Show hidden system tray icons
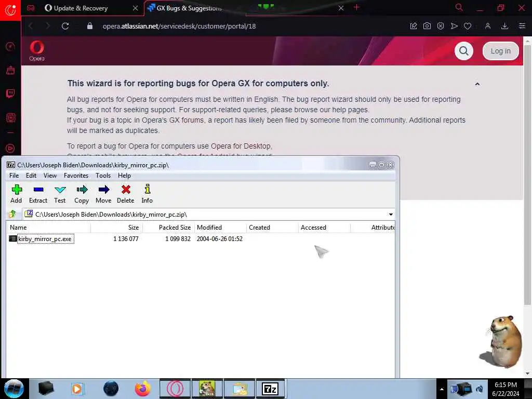Viewport: 532px width, 399px height. [442, 389]
